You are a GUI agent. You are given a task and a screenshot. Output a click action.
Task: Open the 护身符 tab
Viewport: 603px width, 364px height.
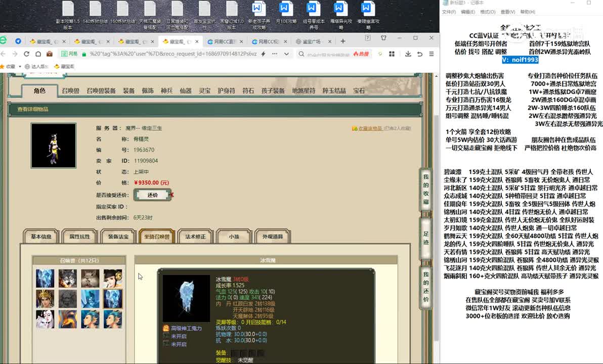[226, 90]
